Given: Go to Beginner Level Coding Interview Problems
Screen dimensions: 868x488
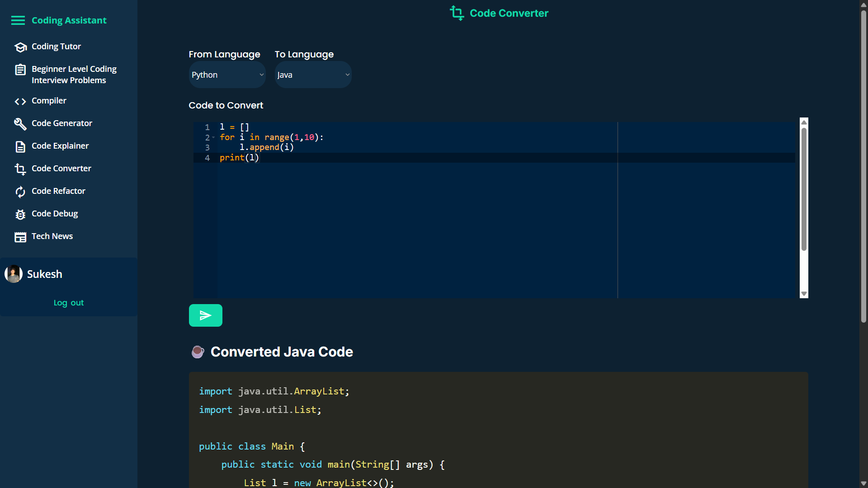Looking at the screenshot, I should [x=74, y=75].
